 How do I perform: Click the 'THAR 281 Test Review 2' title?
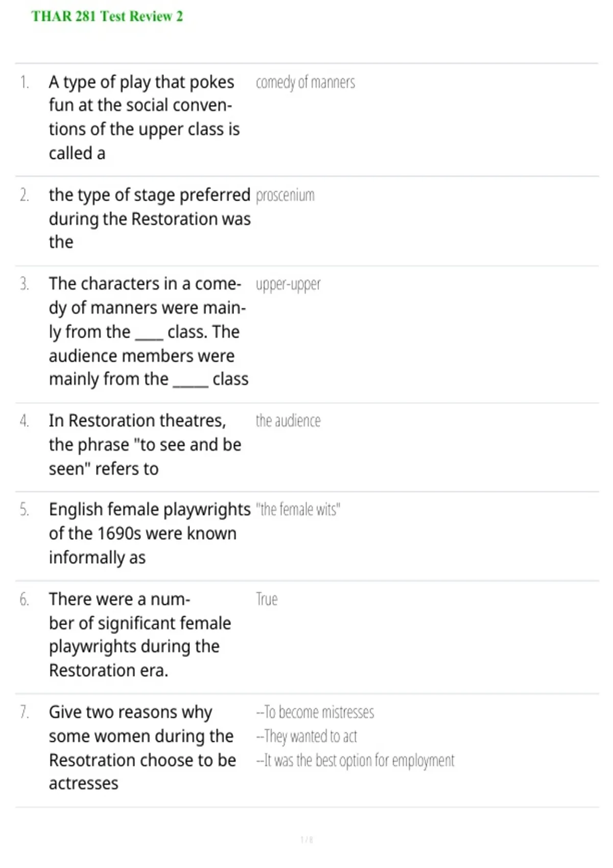[107, 16]
